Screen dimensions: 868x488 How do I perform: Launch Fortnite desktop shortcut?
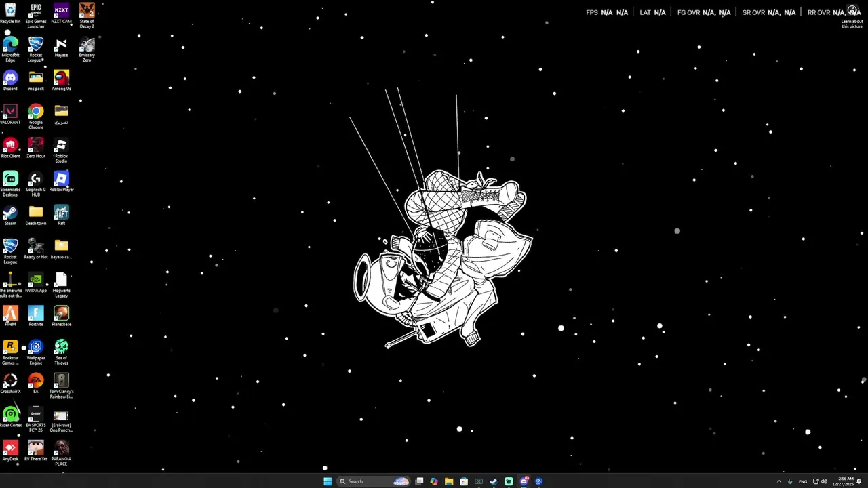click(x=36, y=317)
